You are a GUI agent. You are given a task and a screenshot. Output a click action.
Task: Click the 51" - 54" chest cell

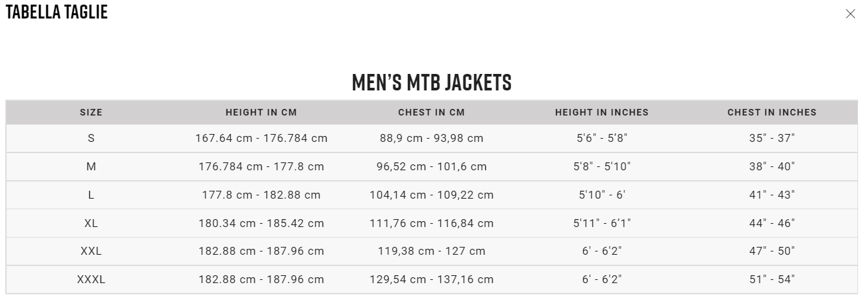pos(772,280)
